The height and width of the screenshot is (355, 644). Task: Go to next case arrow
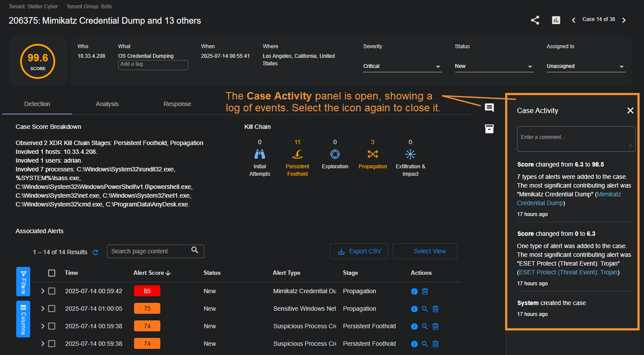[624, 20]
